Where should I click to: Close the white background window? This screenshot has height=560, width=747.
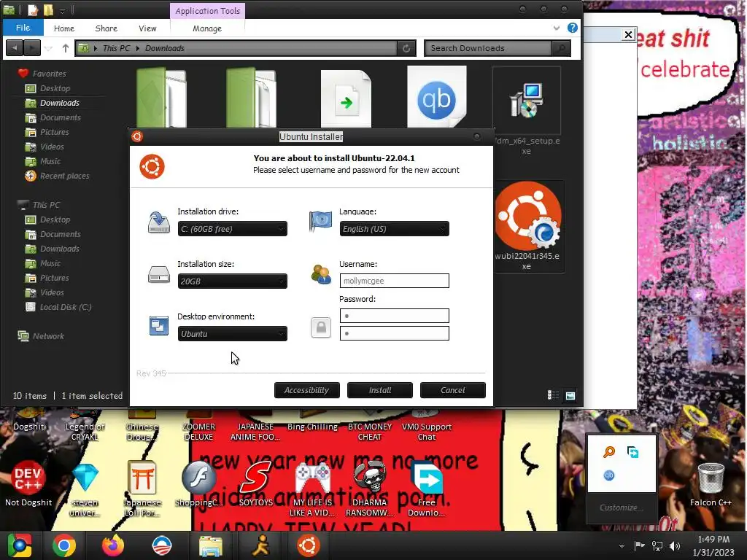628,35
